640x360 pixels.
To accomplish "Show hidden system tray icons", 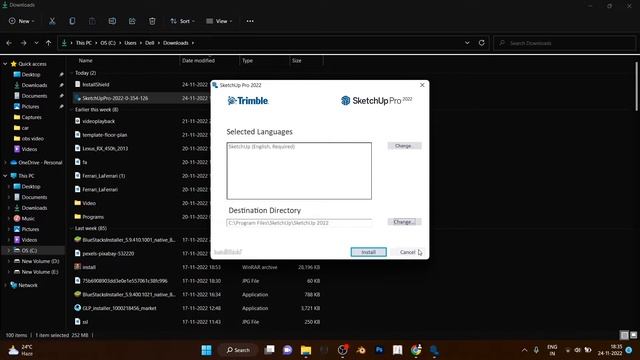I will coord(524,350).
